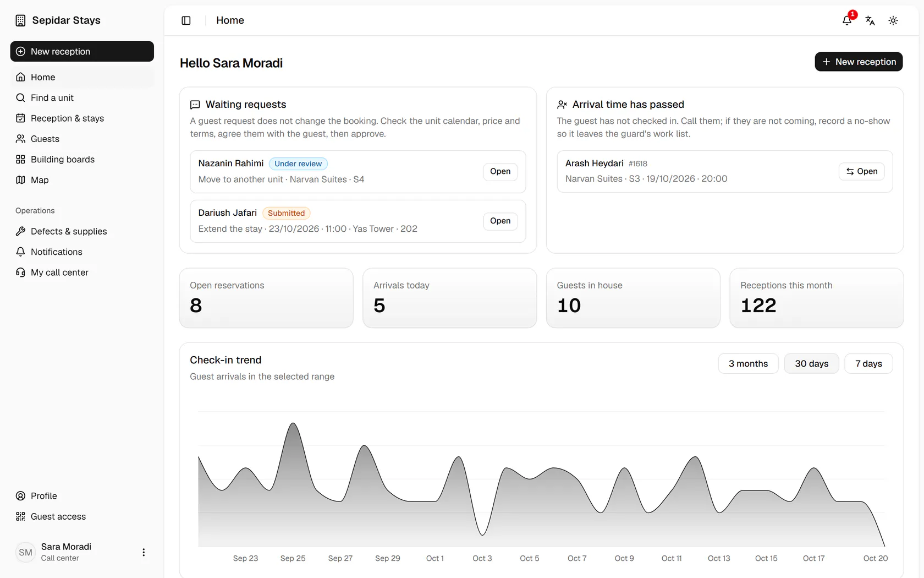Click the Guests in house card
The width and height of the screenshot is (924, 578).
(x=633, y=298)
